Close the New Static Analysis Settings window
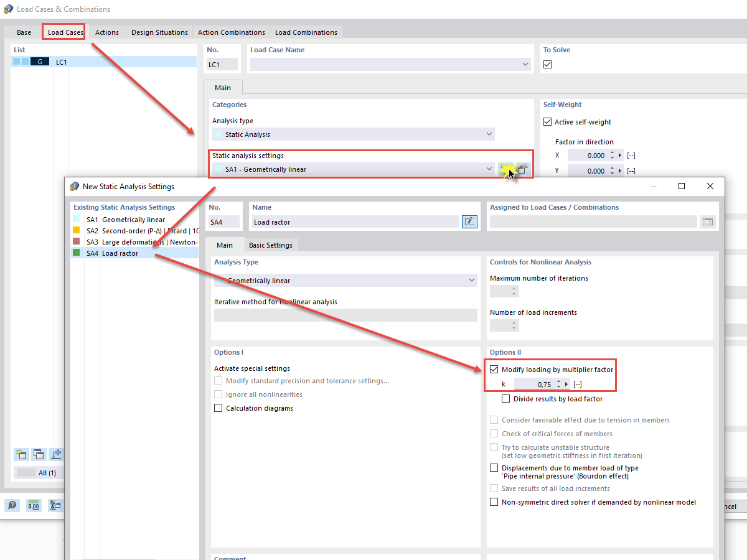The image size is (747, 560). (710, 186)
